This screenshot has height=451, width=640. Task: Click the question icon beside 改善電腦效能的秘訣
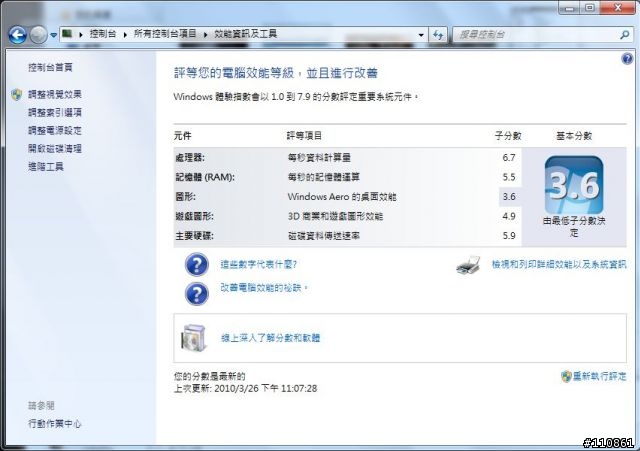(x=197, y=293)
